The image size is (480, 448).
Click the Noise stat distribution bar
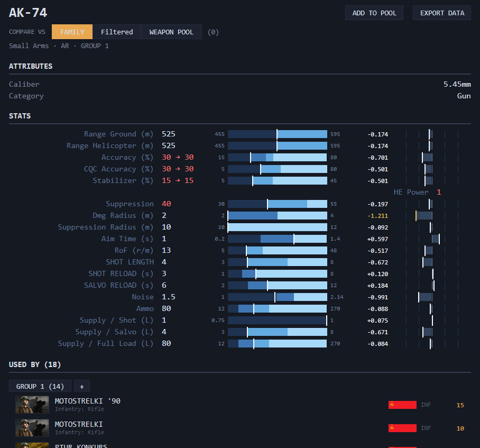(278, 297)
